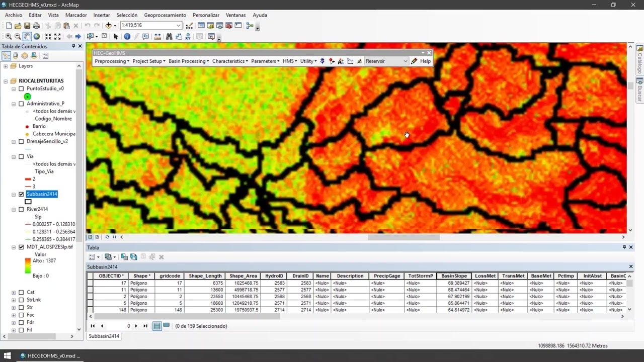The image size is (644, 362).
Task: Check the River2414 layer box
Action: (x=21, y=210)
